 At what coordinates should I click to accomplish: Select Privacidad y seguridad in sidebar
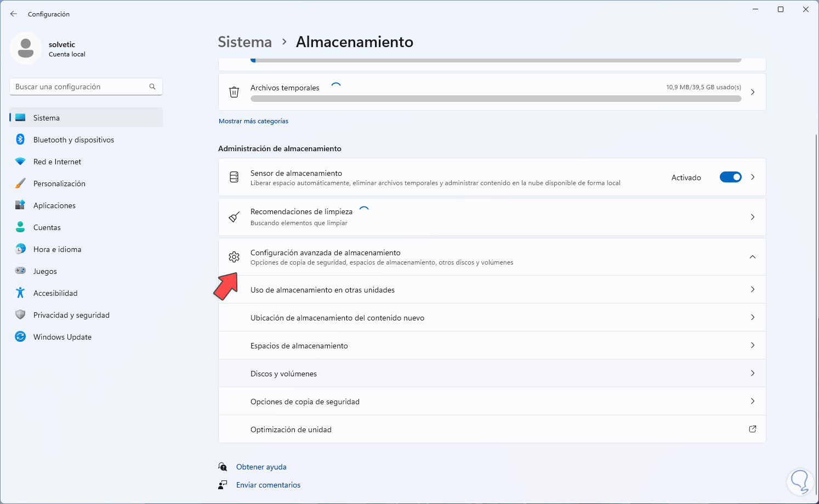coord(71,315)
